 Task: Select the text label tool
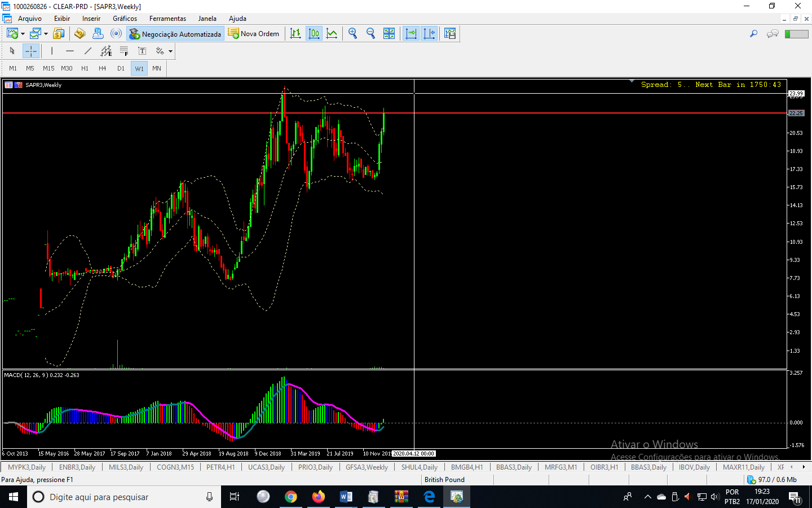pyautogui.click(x=142, y=51)
